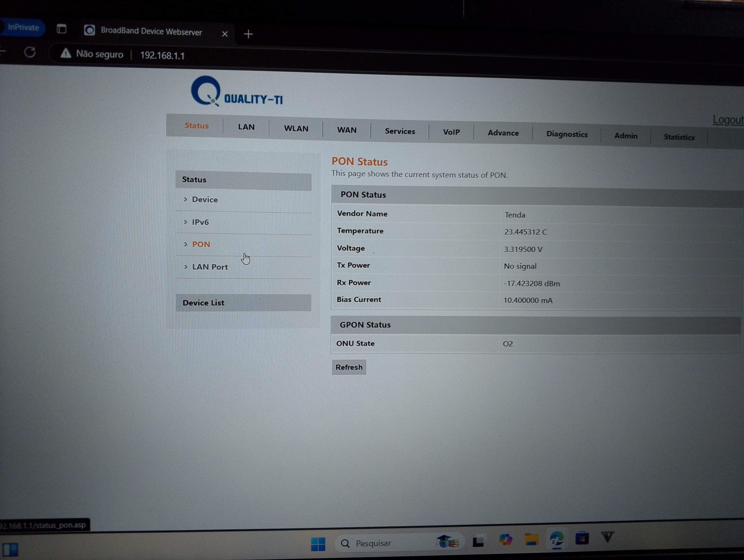Click the new tab plus icon
The width and height of the screenshot is (744, 560).
point(248,34)
